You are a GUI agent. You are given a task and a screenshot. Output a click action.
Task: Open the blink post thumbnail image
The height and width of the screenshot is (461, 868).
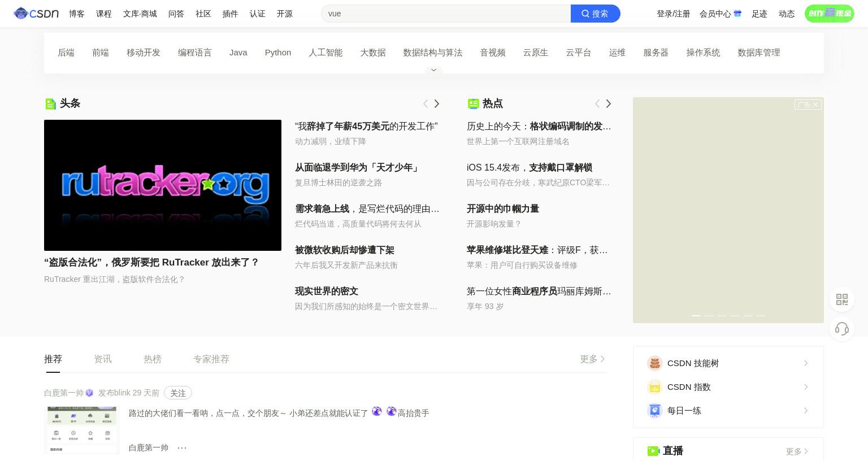pos(82,429)
